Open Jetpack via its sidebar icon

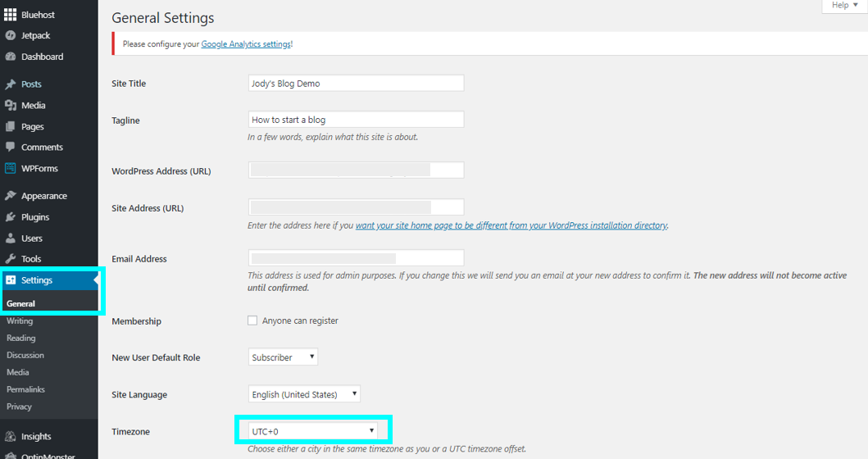(x=10, y=35)
